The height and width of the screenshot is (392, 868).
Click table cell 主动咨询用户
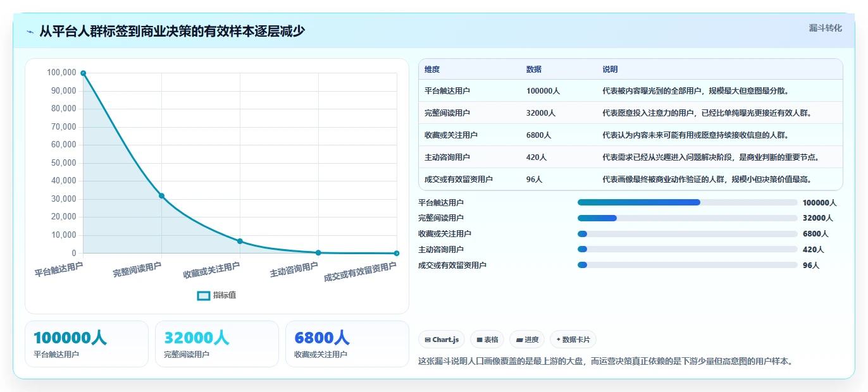point(447,157)
